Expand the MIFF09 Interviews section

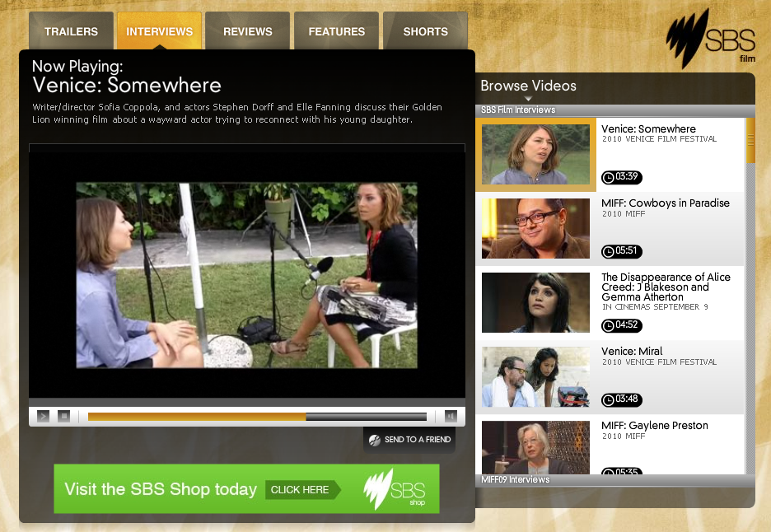click(614, 480)
